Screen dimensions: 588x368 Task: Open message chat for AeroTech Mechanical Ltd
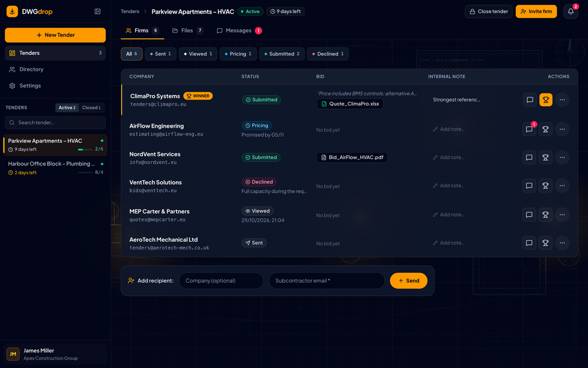click(x=529, y=243)
